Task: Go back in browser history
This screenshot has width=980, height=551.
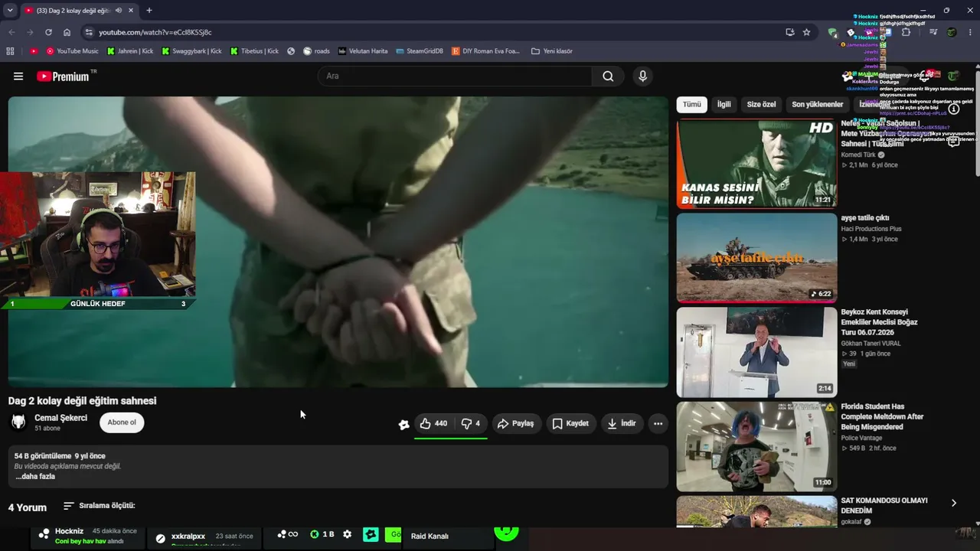Action: 11,32
